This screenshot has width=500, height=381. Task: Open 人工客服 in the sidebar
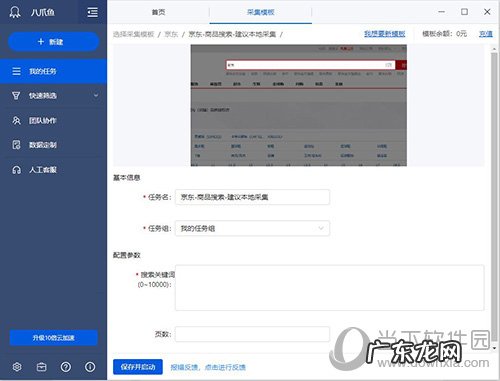tap(53, 170)
